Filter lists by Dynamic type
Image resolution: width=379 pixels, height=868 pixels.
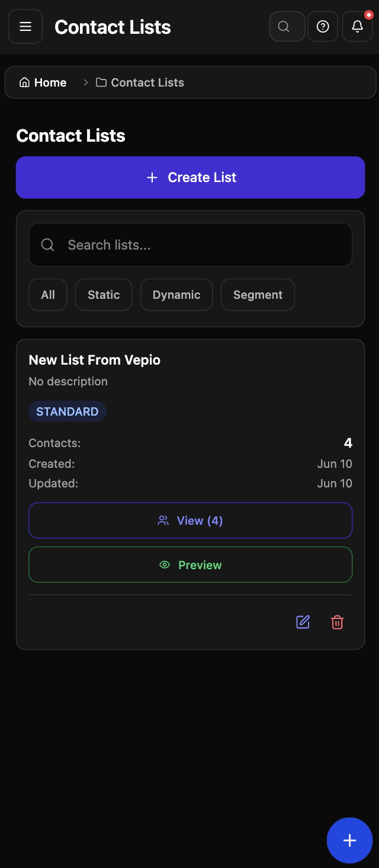pos(176,295)
